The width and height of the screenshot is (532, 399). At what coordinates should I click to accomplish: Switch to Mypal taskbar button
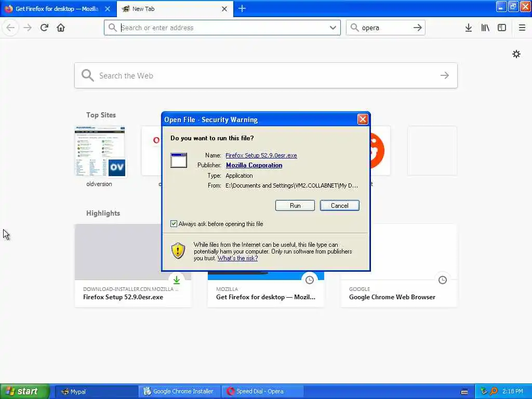tap(96, 391)
